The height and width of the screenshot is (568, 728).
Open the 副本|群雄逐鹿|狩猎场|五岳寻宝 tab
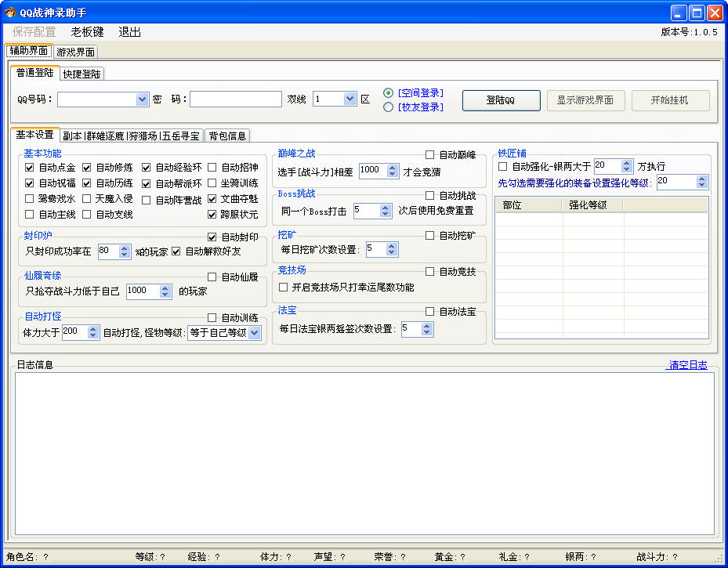[132, 136]
